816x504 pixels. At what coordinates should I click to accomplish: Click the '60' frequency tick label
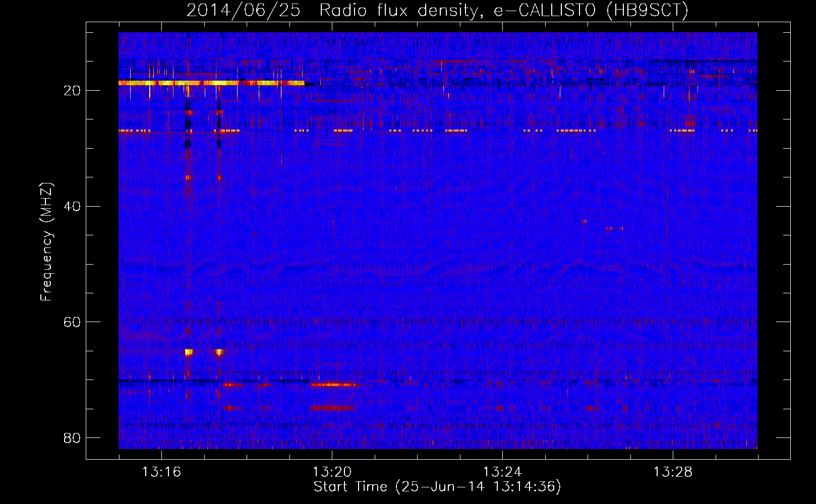tap(72, 322)
